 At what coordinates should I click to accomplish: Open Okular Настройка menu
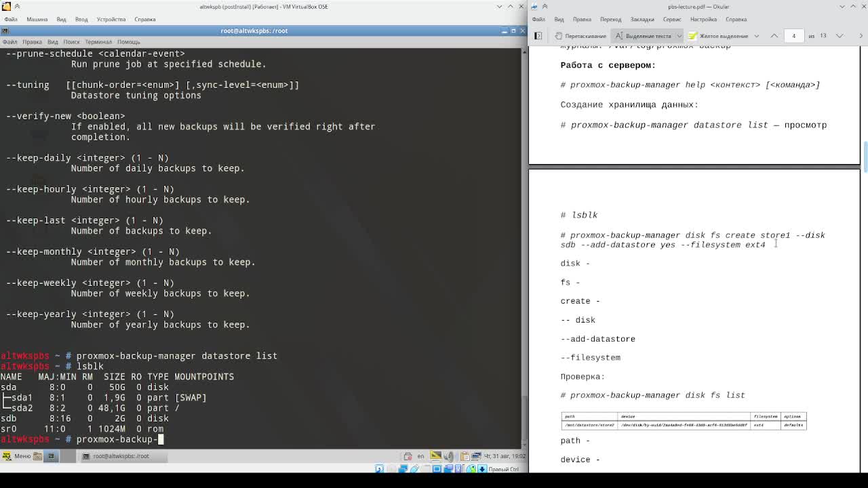(x=703, y=19)
